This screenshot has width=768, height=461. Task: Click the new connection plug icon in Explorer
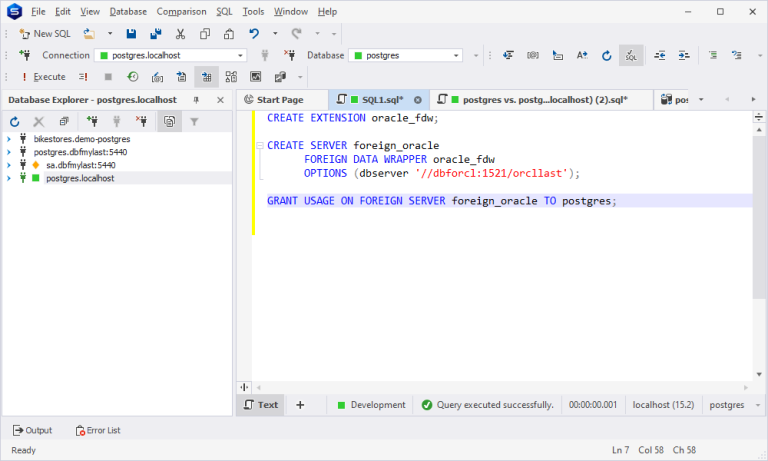[x=91, y=122]
